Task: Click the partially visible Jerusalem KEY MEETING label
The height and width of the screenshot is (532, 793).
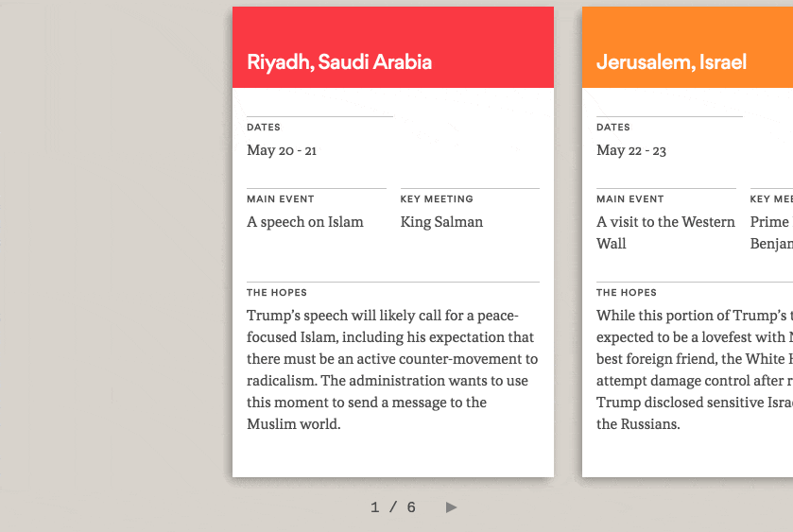Action: click(x=771, y=199)
